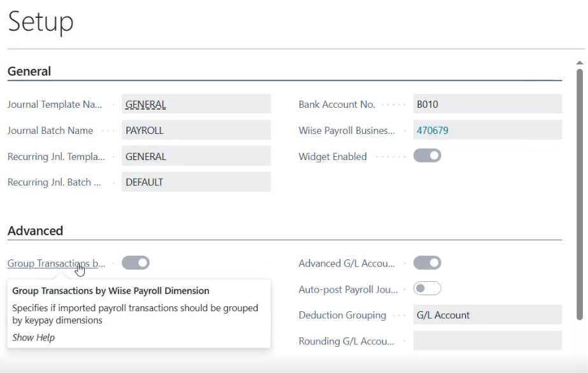Screen dimensions: 588x373
Task: Click the Recurring Jnl. Template GENERAL field
Action: click(x=196, y=156)
